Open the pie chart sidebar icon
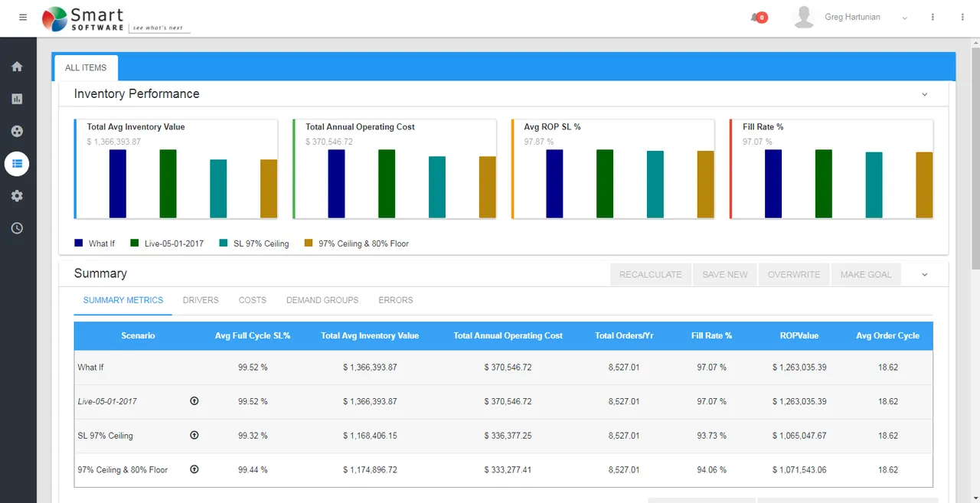Image resolution: width=980 pixels, height=503 pixels. point(17,131)
